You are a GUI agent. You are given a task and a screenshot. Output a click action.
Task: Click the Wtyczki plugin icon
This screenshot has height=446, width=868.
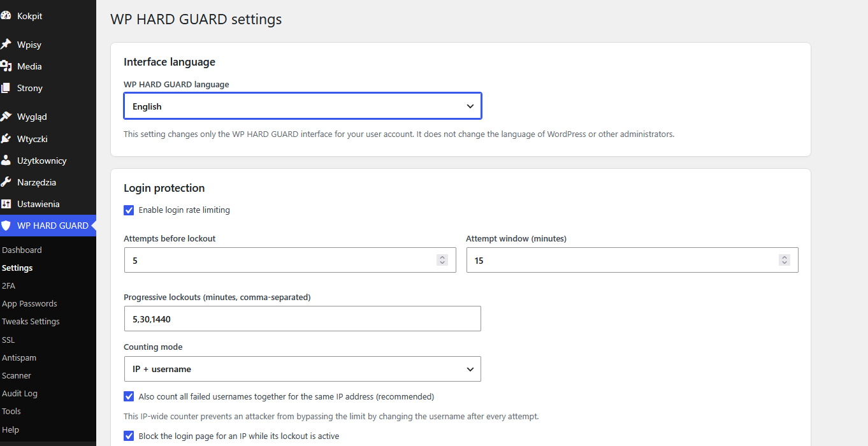6,139
